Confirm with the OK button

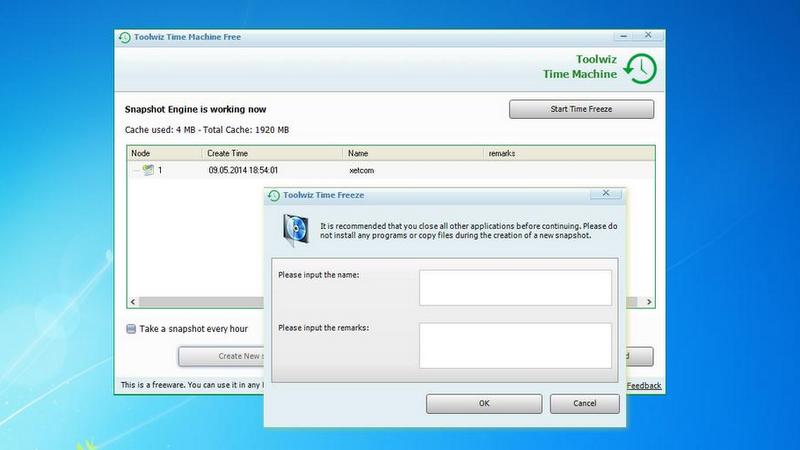pos(484,404)
